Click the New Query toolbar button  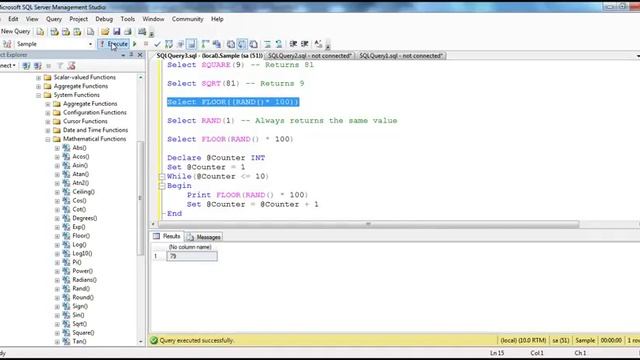click(x=15, y=31)
